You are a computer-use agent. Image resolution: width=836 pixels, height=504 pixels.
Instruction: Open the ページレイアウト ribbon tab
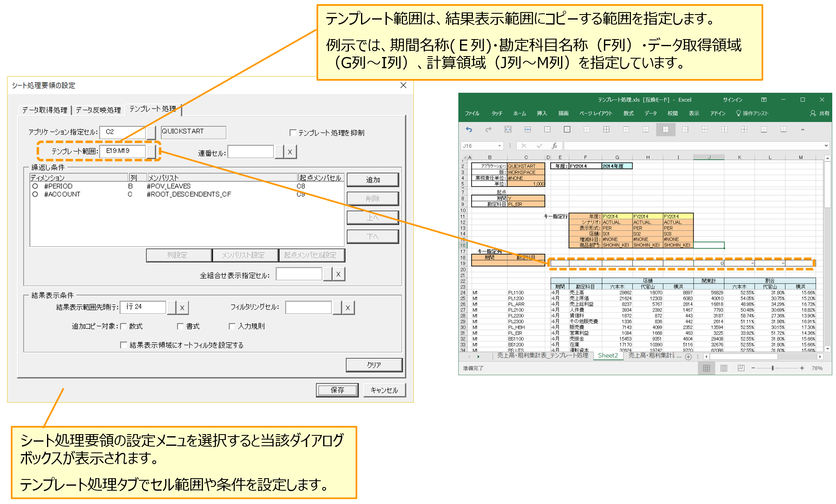coord(596,114)
